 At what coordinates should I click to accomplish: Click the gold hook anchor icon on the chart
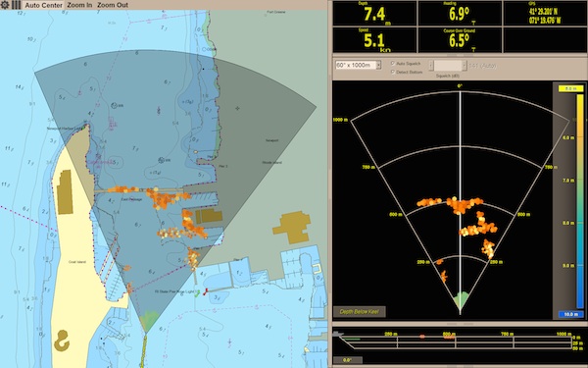[x=62, y=341]
